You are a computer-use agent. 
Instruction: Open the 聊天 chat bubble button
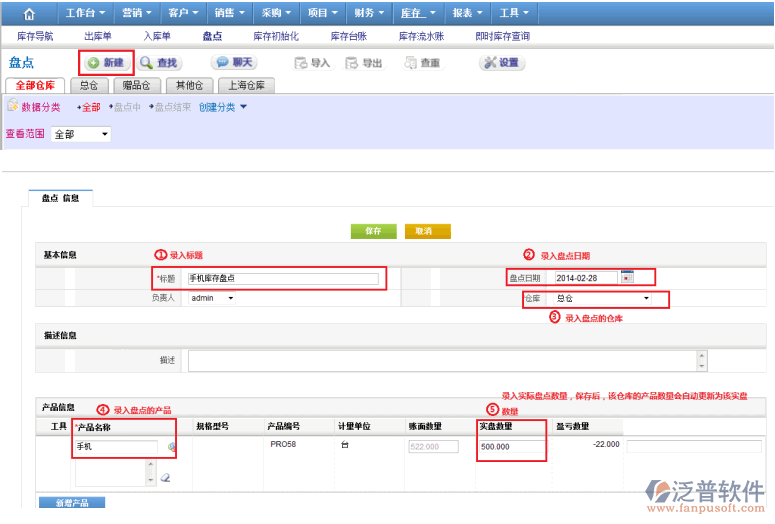tap(235, 62)
